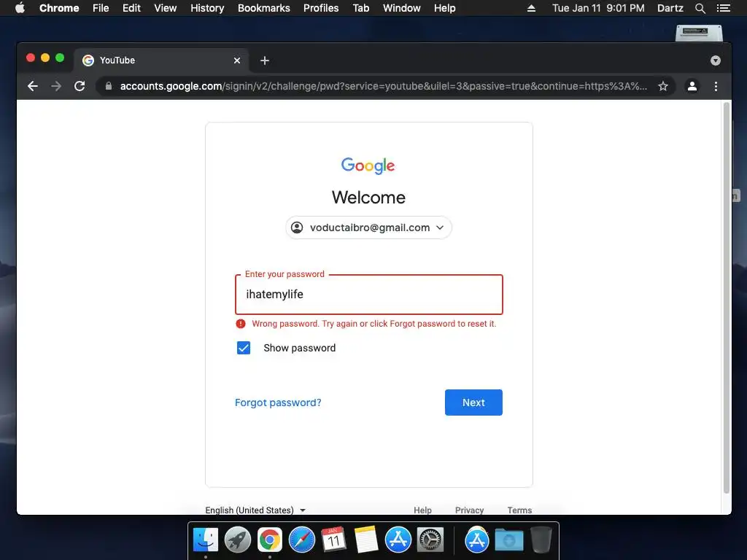Go back using the browser back arrow
747x560 pixels.
click(32, 86)
